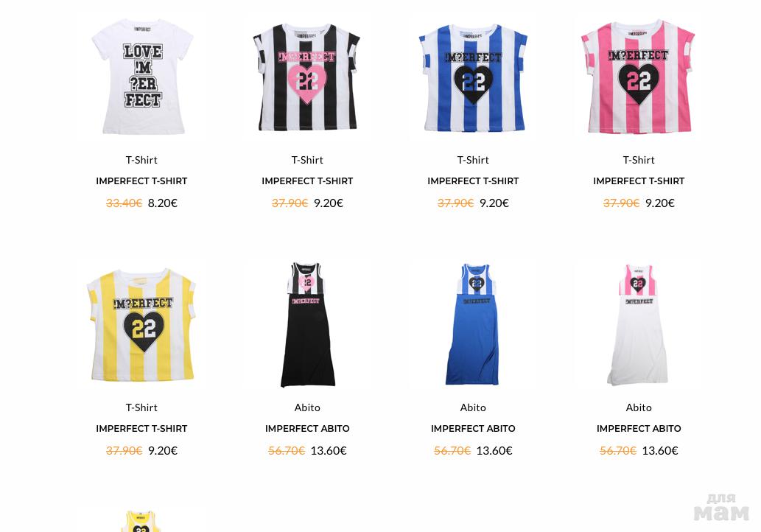Viewport: 761px width, 532px height.
Task: Open the partially visible yellow dress thumbnail
Action: (x=141, y=521)
